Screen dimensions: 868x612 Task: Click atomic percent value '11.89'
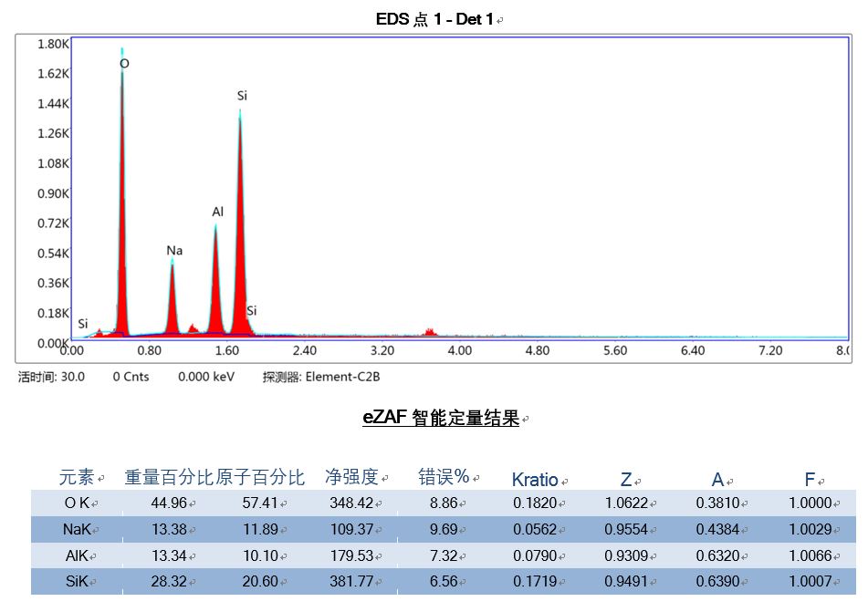[260, 530]
